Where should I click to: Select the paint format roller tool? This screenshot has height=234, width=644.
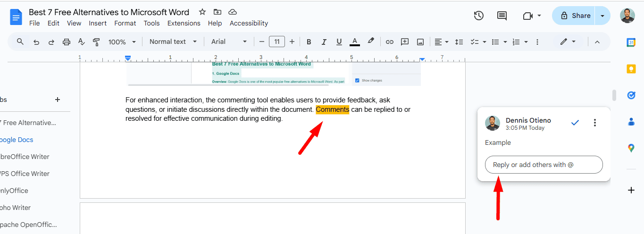tap(97, 42)
